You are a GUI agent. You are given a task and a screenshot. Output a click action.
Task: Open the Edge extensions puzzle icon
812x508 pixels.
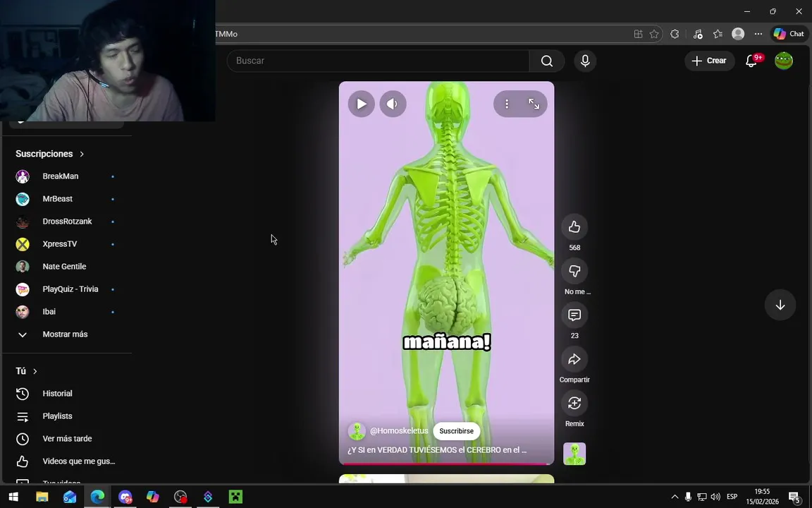(675, 34)
